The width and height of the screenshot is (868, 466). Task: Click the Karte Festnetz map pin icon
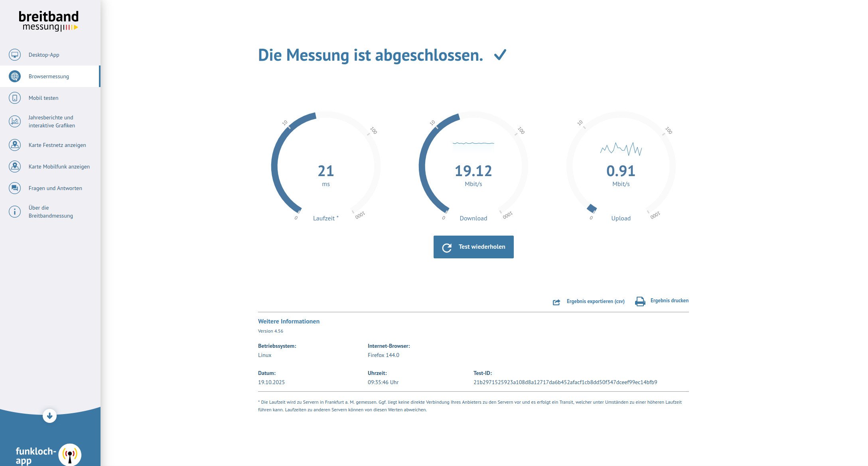15,145
